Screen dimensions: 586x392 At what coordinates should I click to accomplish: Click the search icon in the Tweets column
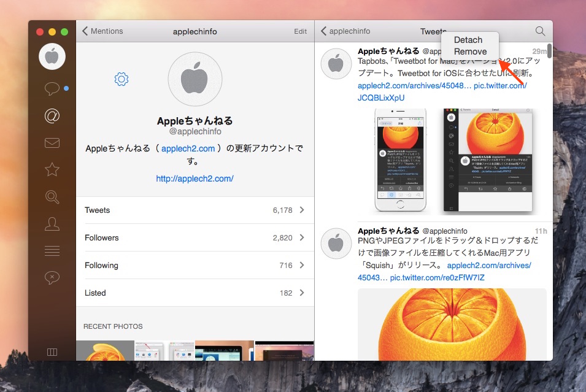click(540, 31)
